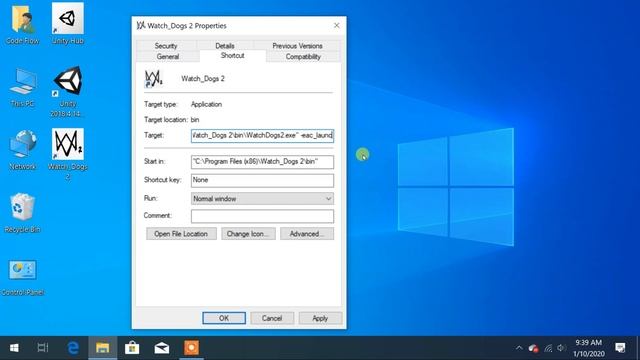Screen dimensions: 640x360
Task: Open File Explorer from the taskbar
Action: click(x=102, y=348)
